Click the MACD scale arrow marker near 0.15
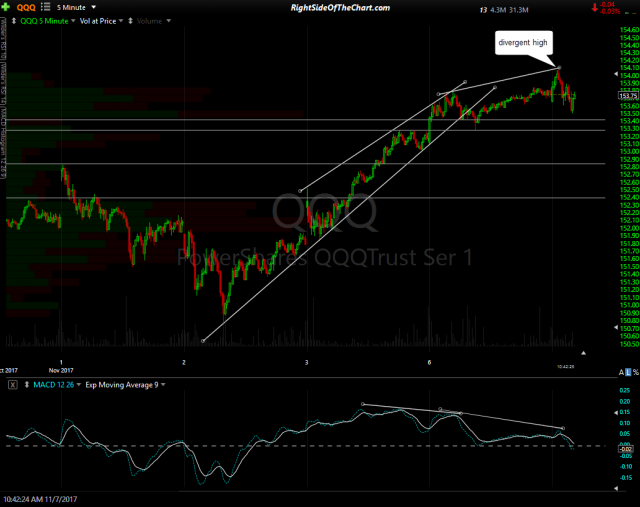 click(616, 413)
